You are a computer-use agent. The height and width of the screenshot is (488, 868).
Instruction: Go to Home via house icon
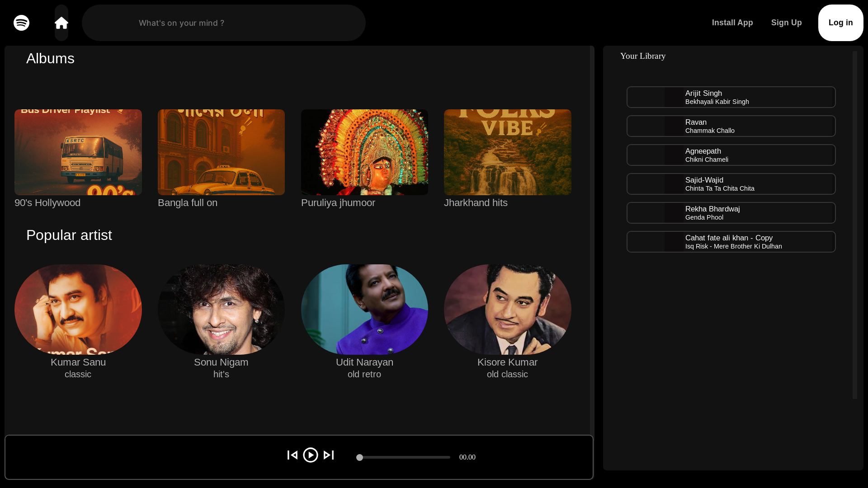click(x=61, y=23)
